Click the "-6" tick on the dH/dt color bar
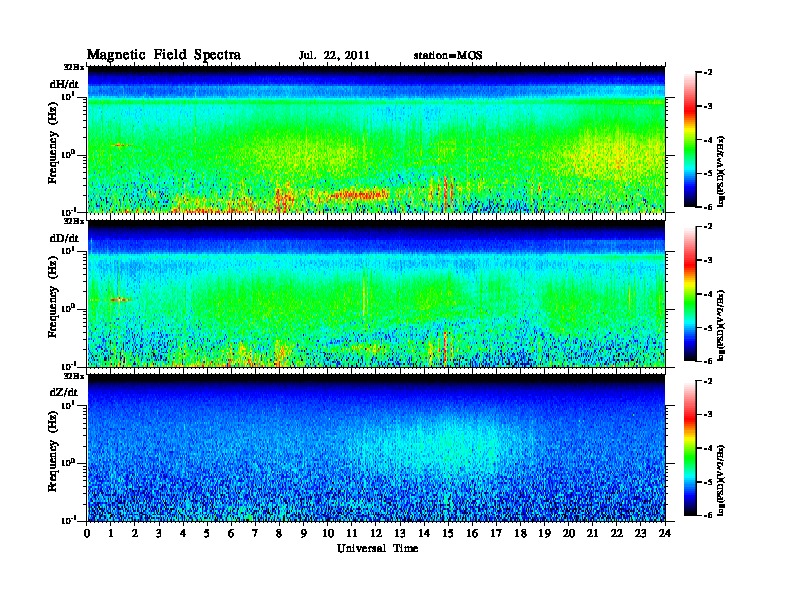The image size is (792, 612). point(707,207)
